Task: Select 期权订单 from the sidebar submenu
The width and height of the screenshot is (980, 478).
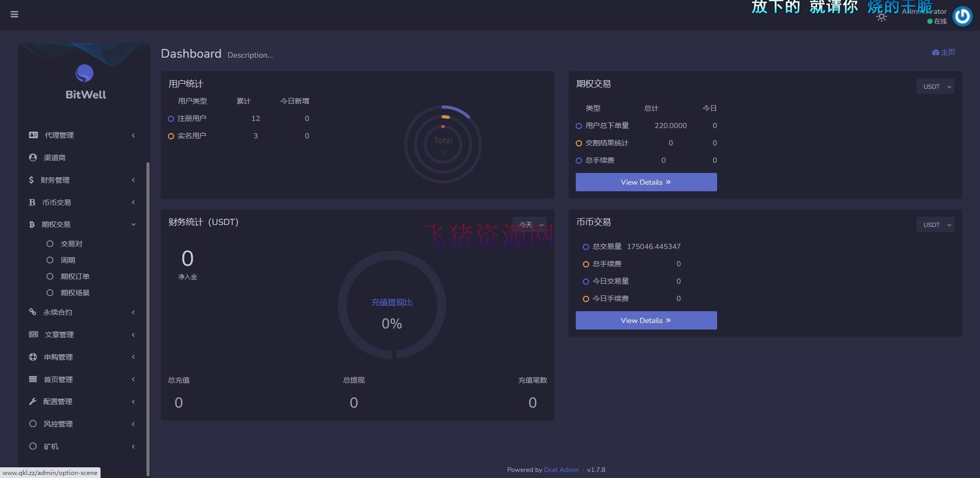Action: 75,276
